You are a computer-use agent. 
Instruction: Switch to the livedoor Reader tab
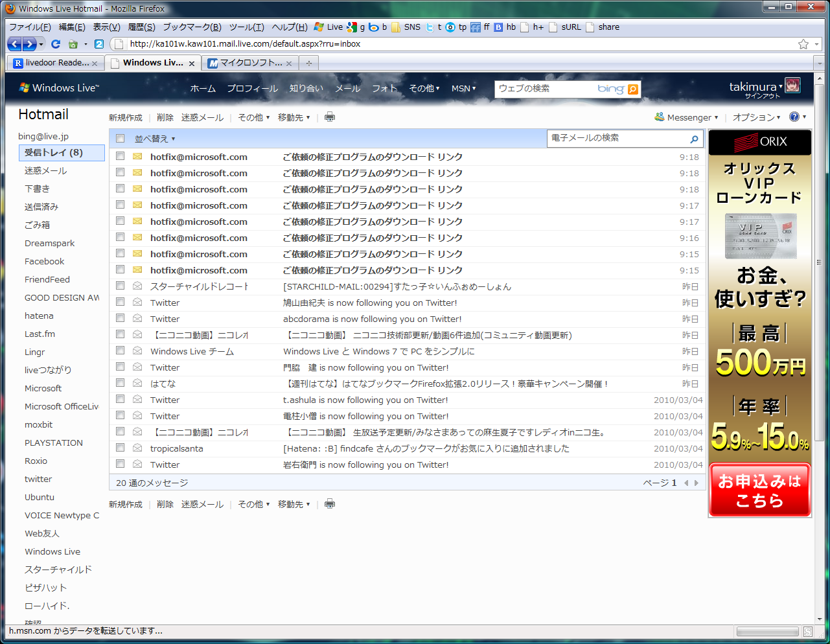[x=55, y=63]
